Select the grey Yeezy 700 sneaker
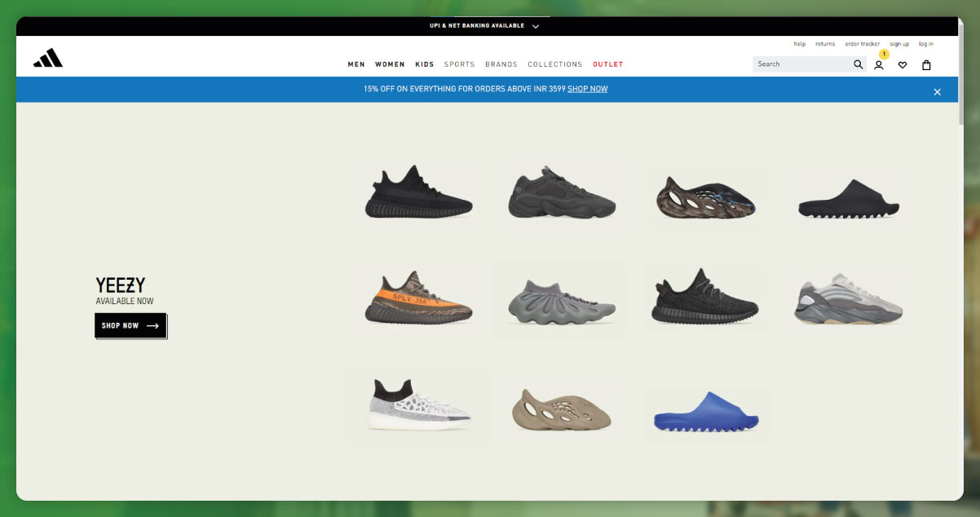 click(x=849, y=298)
